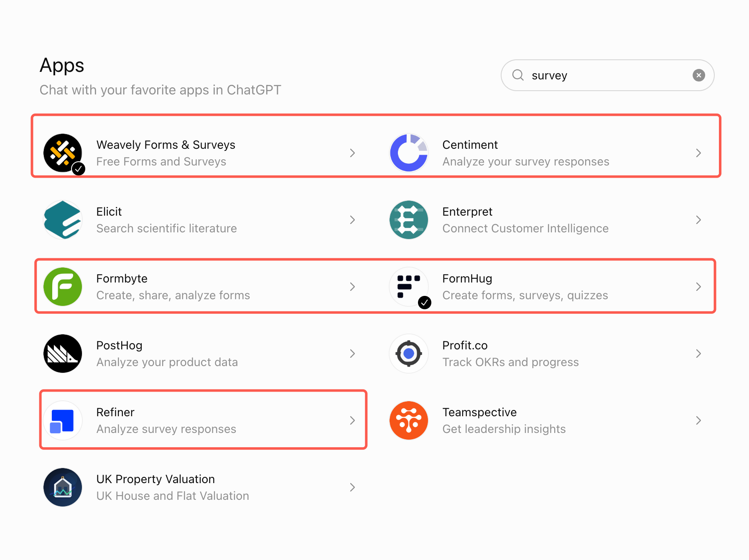The width and height of the screenshot is (749, 560).
Task: Click 'UK House and Flat Valuation' text
Action: [173, 496]
